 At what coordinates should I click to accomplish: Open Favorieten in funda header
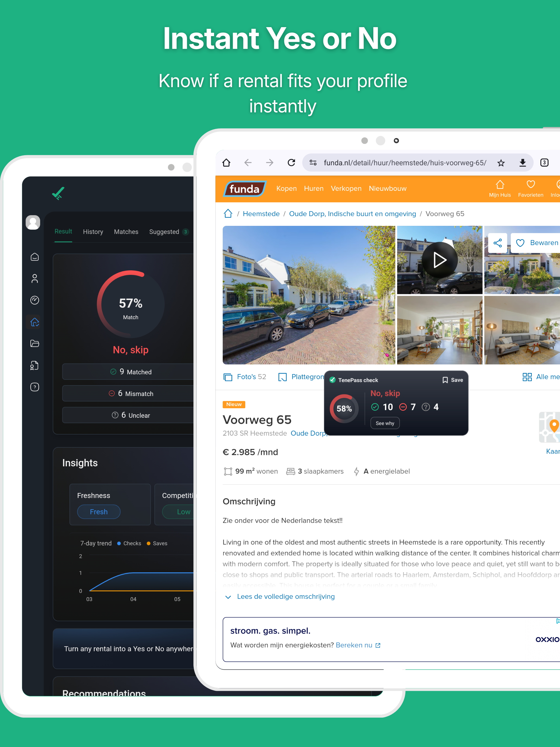click(x=531, y=189)
